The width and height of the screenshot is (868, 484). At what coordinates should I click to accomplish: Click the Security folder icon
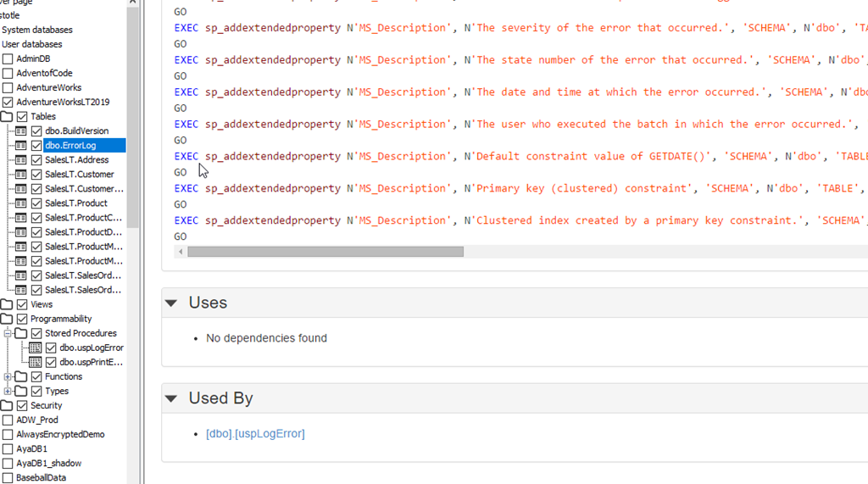point(7,406)
